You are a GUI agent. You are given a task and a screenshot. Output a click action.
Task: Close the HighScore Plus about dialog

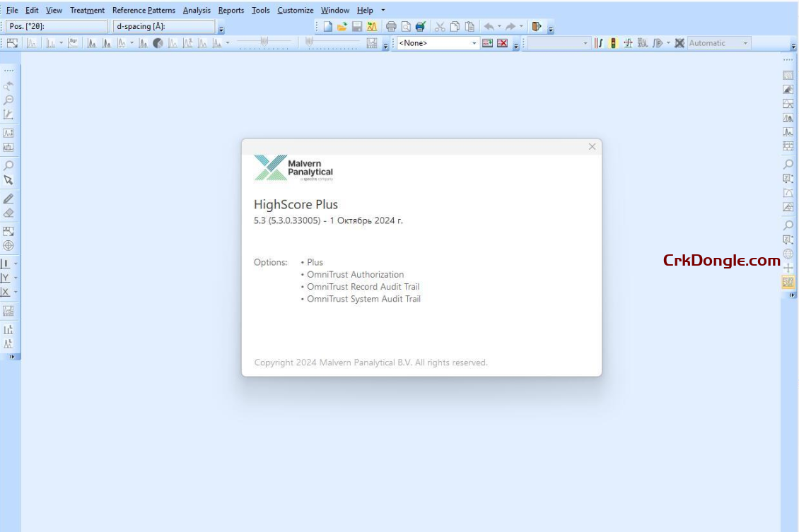point(592,147)
